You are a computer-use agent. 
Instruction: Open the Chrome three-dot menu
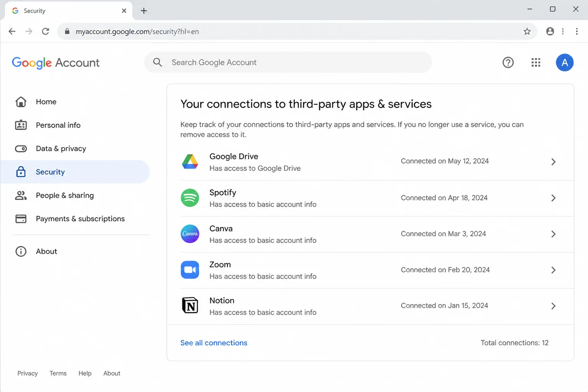pos(577,31)
